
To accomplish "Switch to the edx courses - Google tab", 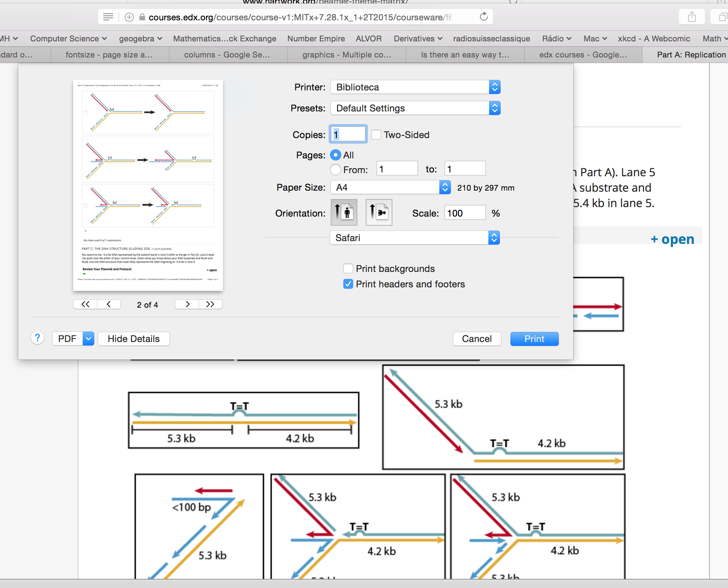I will (x=583, y=55).
